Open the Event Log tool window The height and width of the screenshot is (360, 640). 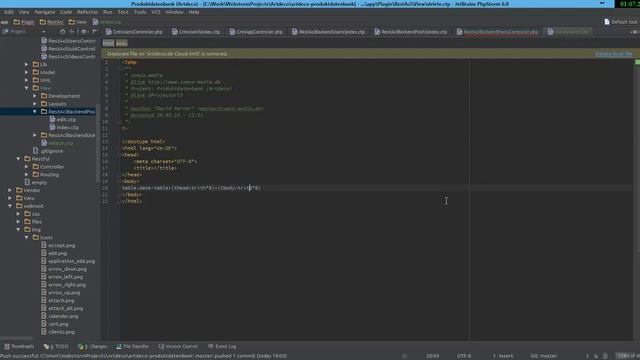[222, 347]
